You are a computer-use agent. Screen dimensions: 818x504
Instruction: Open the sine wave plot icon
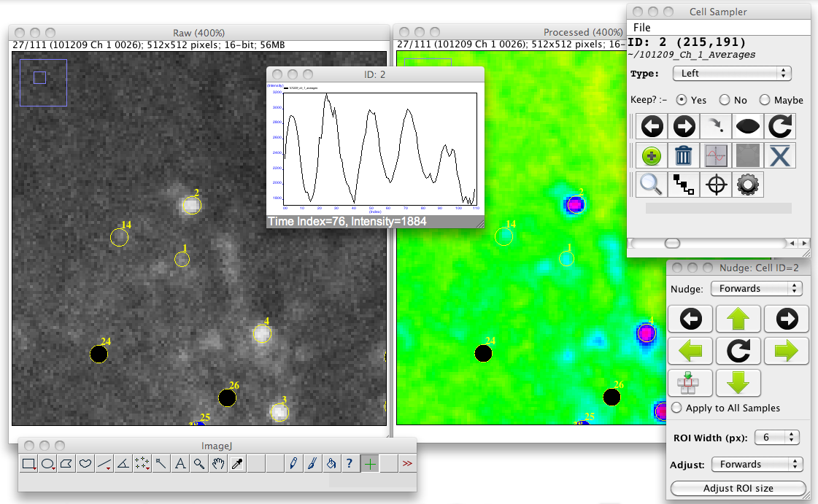pos(716,156)
